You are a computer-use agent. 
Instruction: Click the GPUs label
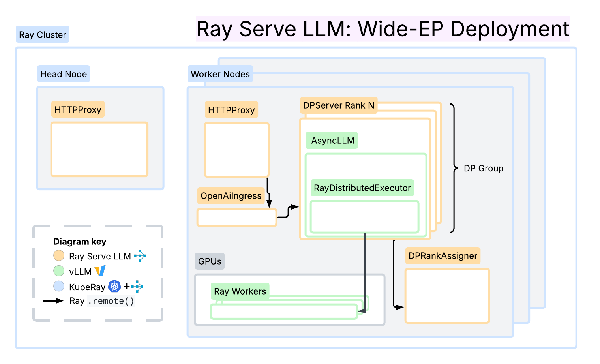point(210,261)
